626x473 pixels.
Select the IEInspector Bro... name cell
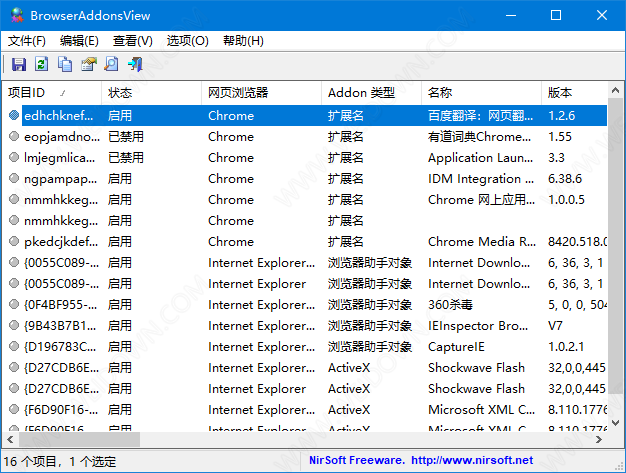pos(477,326)
